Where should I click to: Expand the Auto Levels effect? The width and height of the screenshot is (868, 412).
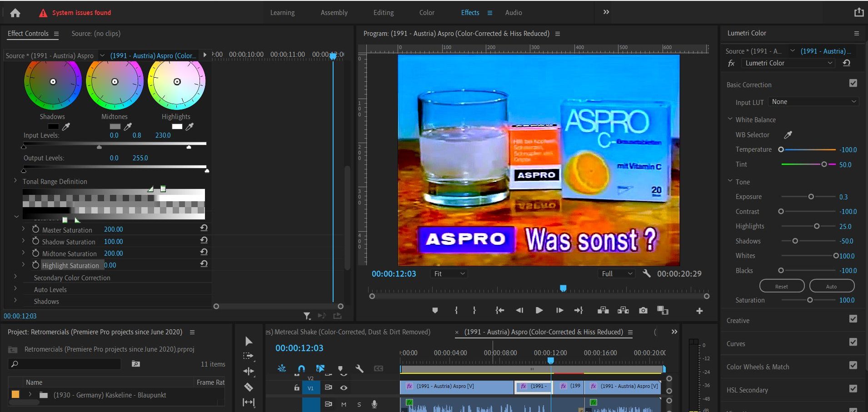(x=15, y=288)
